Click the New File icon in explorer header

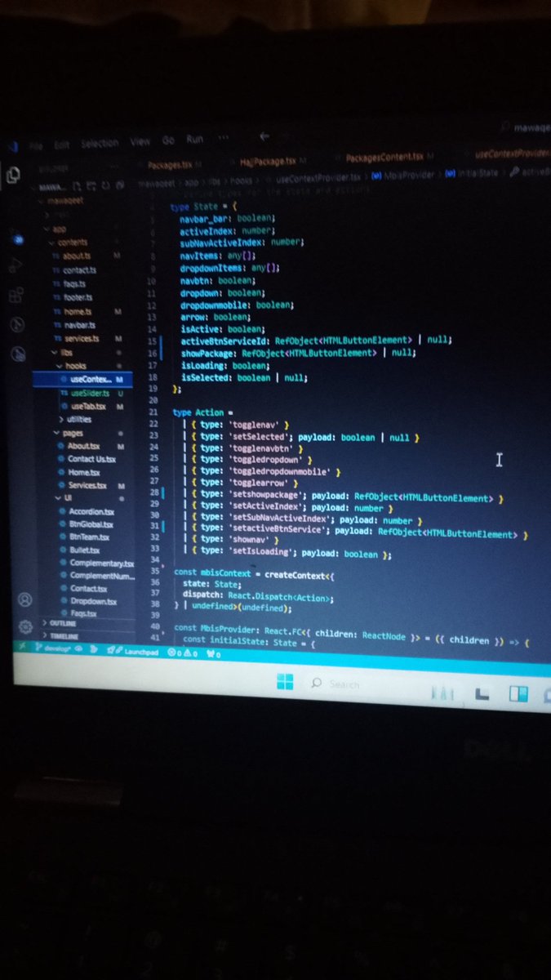(x=77, y=187)
